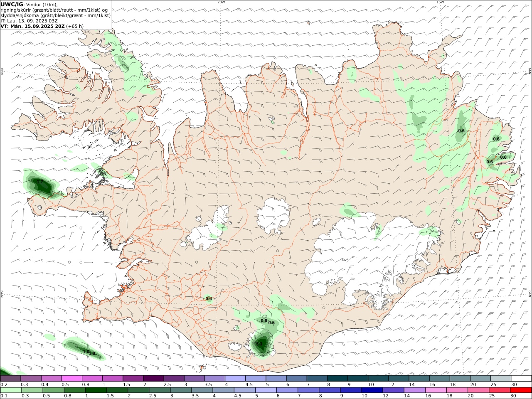Pick the medium green 0.5 swatch, lower legend row
532x399 pixels.
coord(53,390)
